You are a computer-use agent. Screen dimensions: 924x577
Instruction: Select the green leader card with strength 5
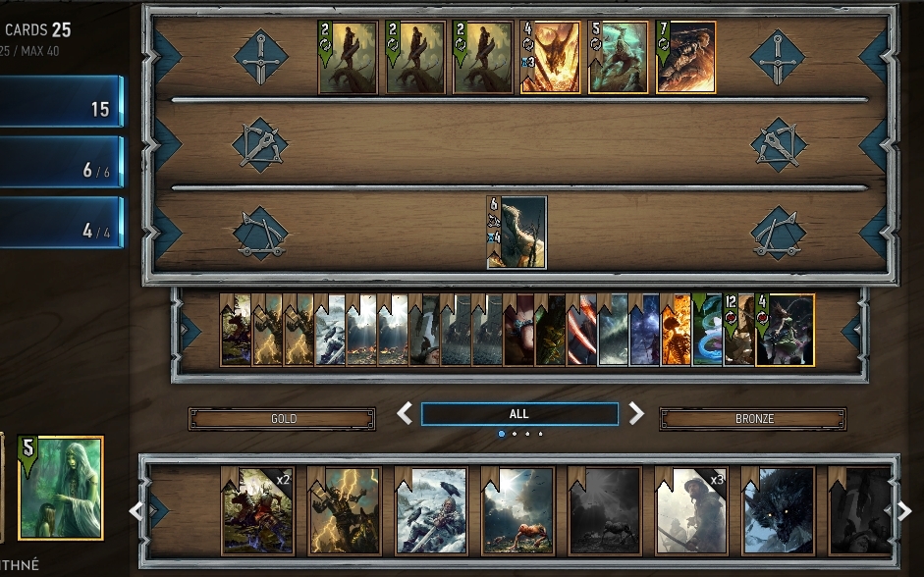(x=61, y=488)
